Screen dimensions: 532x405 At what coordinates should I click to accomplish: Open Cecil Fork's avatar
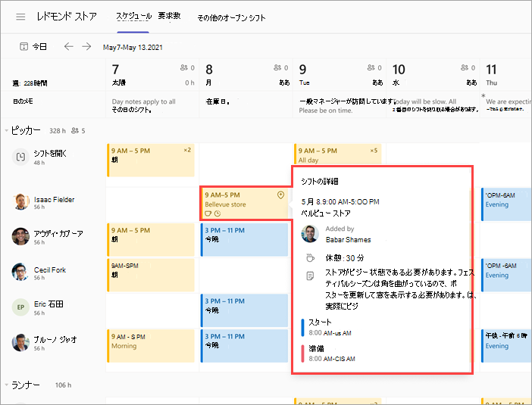click(x=20, y=272)
